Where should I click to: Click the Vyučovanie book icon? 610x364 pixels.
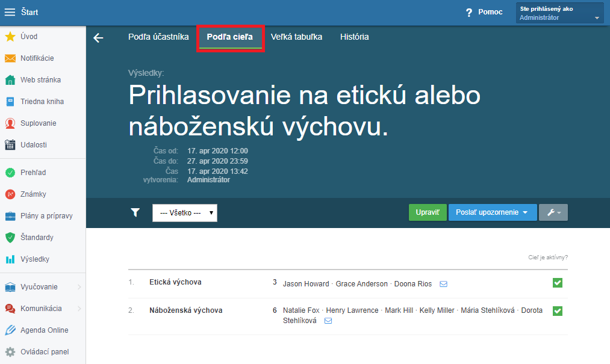10,287
